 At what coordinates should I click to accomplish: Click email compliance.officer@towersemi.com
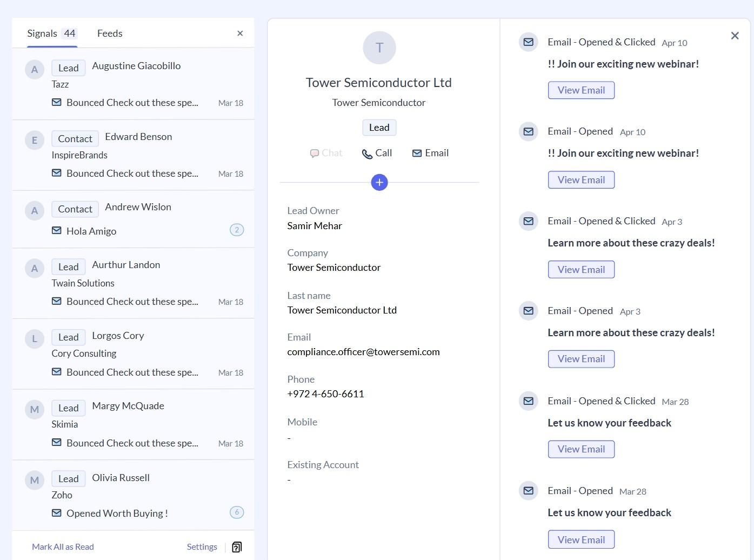click(363, 352)
